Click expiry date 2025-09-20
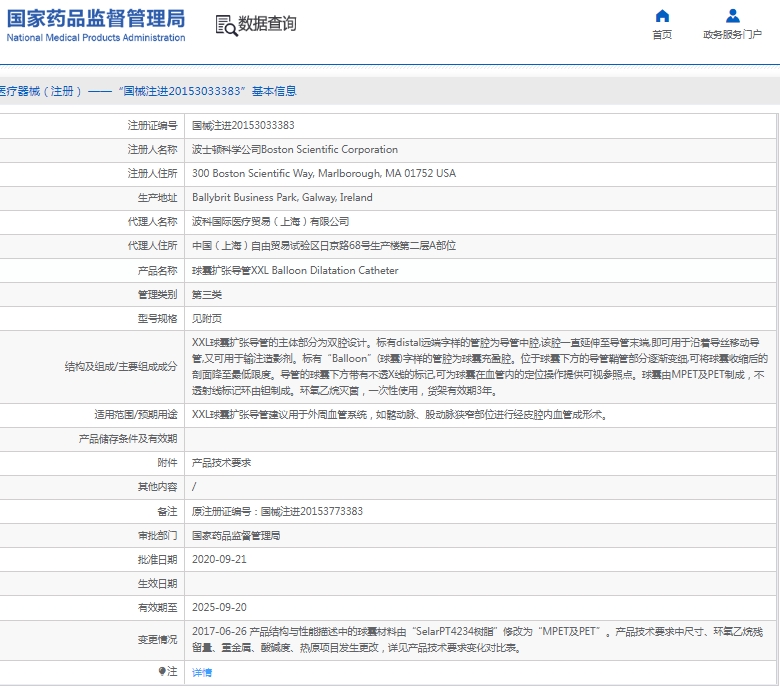The image size is (780, 691). (219, 607)
